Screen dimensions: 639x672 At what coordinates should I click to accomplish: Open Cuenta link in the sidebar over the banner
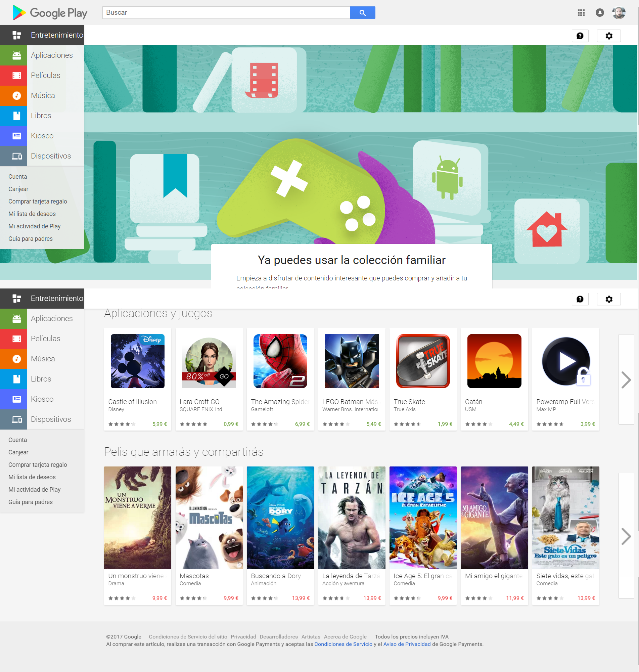click(18, 176)
